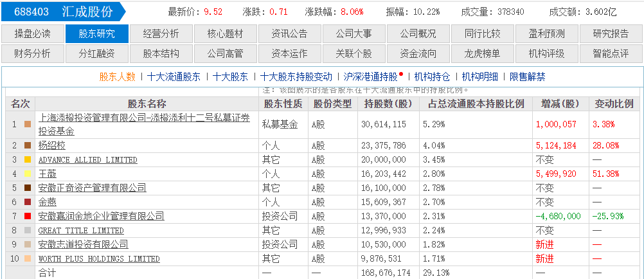Open the 智能点评 tab

pos(611,54)
